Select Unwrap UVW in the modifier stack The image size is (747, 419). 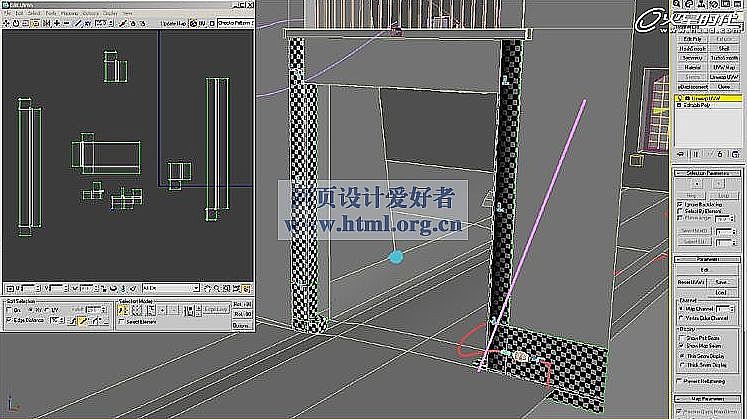(x=708, y=98)
